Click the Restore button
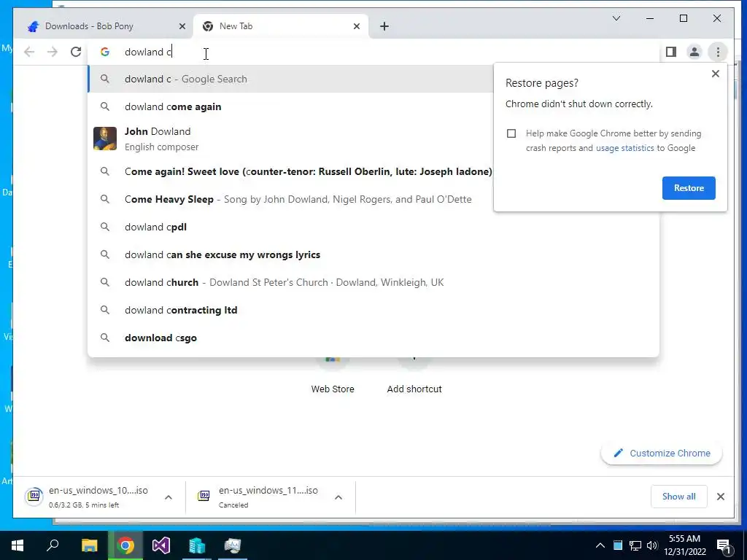747x560 pixels. 689,188
